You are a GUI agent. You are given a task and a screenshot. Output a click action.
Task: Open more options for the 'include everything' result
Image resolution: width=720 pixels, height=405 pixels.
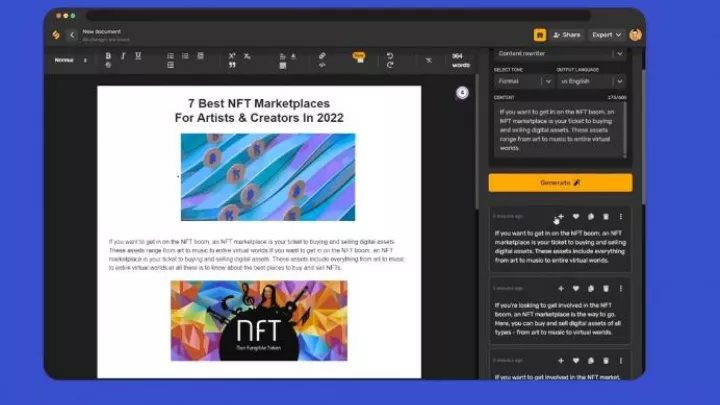point(621,216)
